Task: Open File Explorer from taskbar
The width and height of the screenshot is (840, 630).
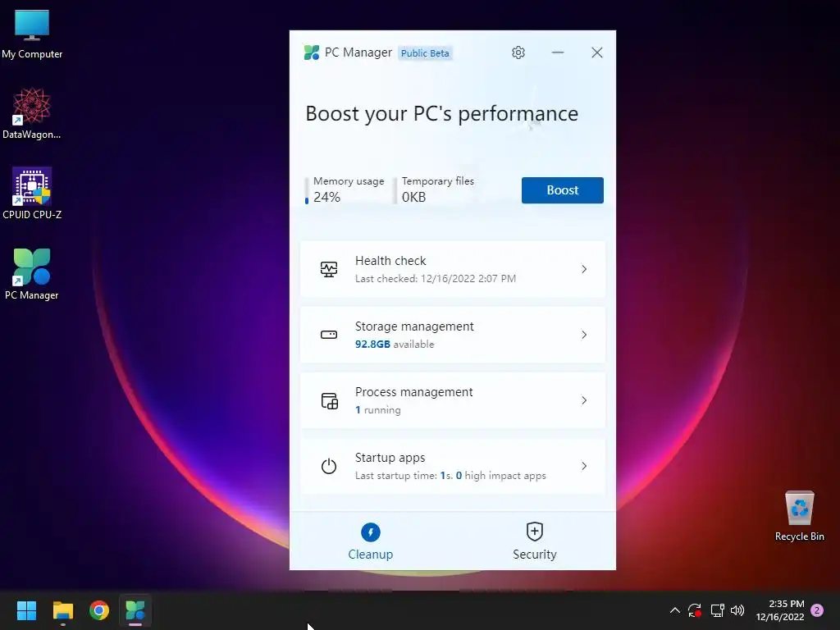Action: point(62,610)
